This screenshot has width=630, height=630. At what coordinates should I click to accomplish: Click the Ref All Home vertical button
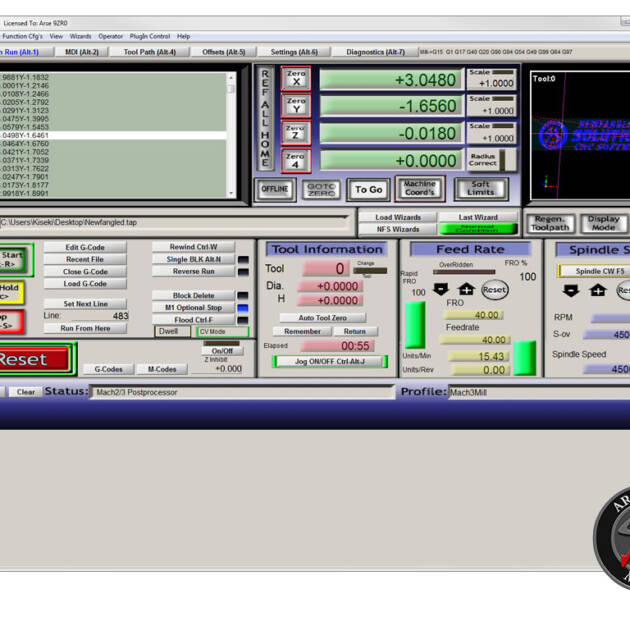(x=265, y=120)
